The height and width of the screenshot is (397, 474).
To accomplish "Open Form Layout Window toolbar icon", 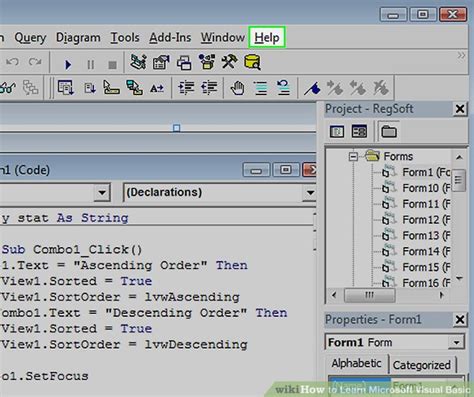I will 184,63.
